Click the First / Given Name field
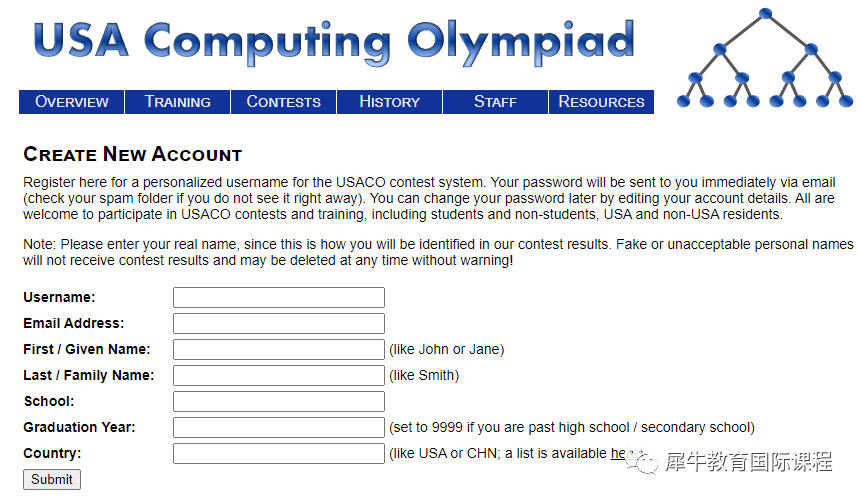 (279, 349)
